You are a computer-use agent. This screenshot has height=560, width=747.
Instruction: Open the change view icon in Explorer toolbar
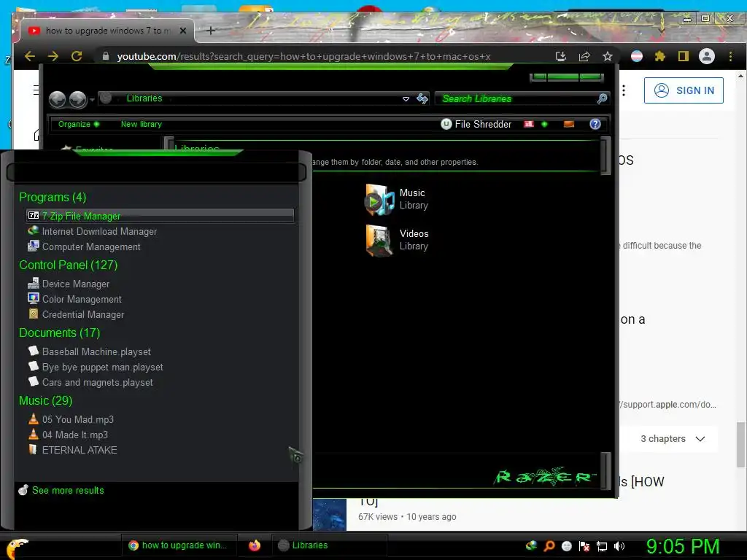(x=529, y=124)
